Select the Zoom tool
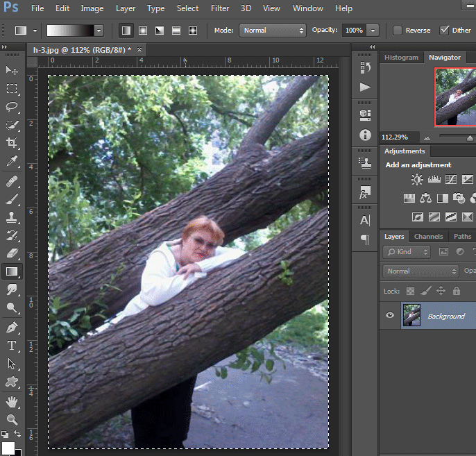Image resolution: width=476 pixels, height=456 pixels. pos(12,420)
